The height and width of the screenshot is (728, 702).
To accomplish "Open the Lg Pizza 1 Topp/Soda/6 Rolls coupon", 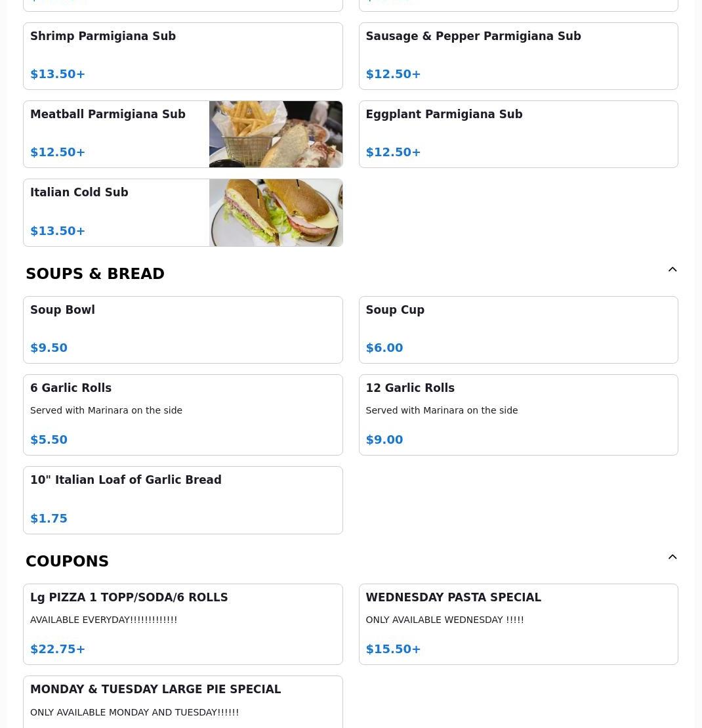I will click(182, 624).
